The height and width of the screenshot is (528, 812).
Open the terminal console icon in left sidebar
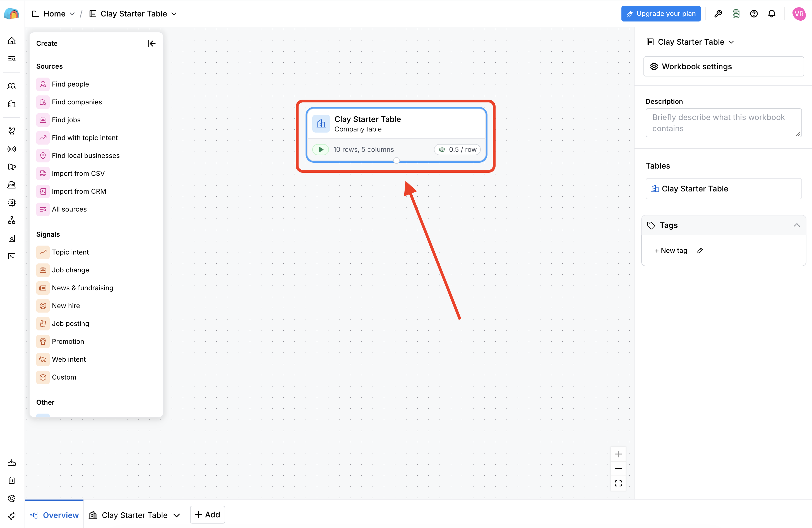pos(12,256)
